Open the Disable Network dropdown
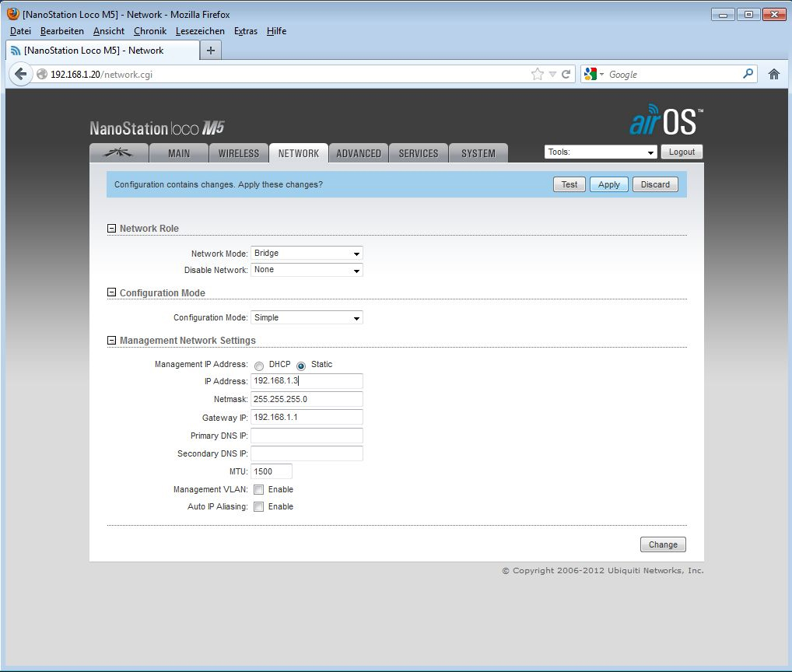 pos(307,270)
